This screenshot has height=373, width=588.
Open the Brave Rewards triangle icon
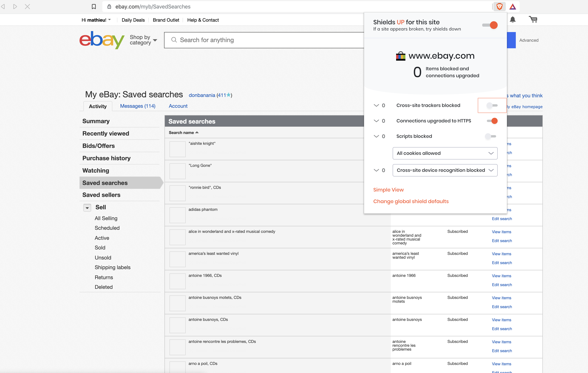click(513, 7)
